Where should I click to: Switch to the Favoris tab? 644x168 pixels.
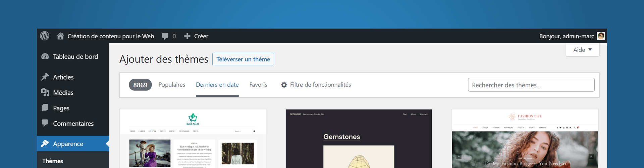tap(258, 85)
